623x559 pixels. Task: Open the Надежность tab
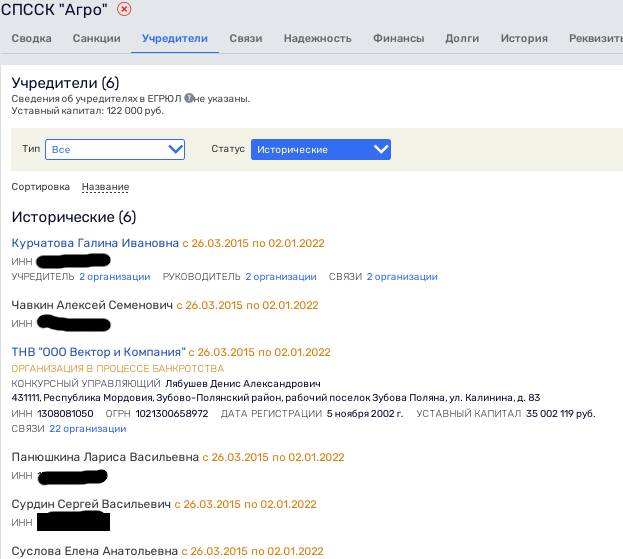coord(317,39)
